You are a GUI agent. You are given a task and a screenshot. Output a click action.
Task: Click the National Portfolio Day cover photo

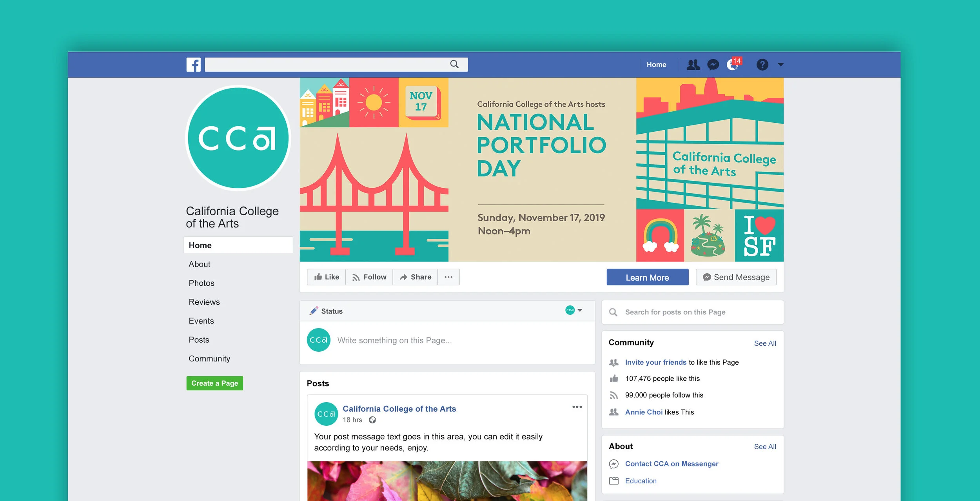tap(541, 169)
